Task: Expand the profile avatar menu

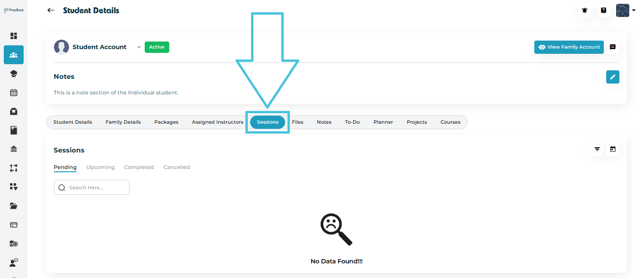Action: tap(626, 10)
